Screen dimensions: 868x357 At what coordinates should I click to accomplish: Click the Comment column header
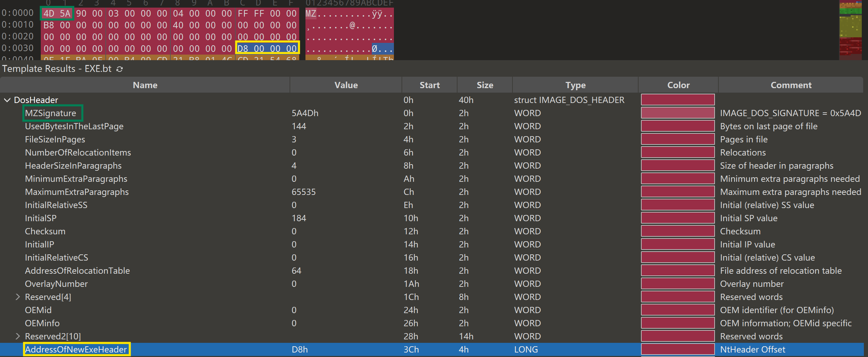(791, 85)
